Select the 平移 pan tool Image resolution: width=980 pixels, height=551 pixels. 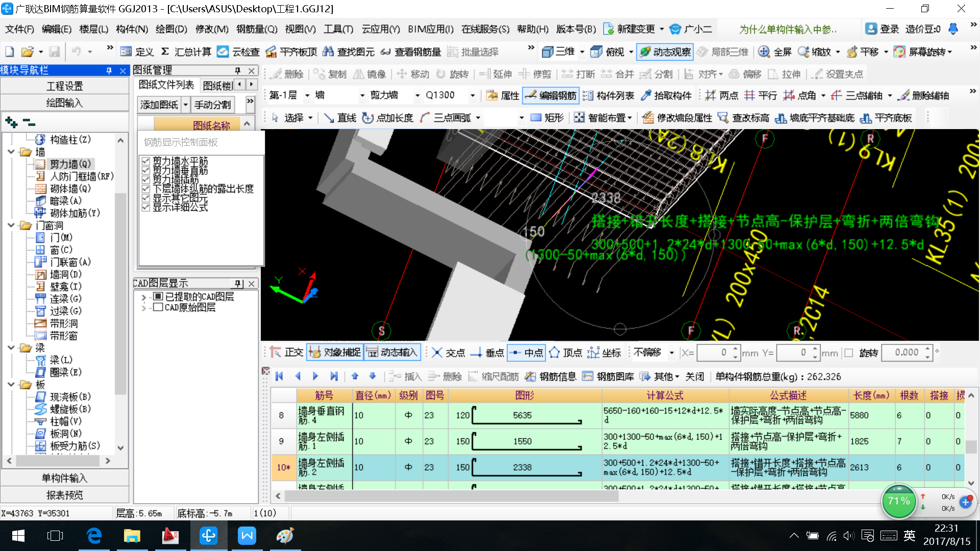[x=863, y=52]
